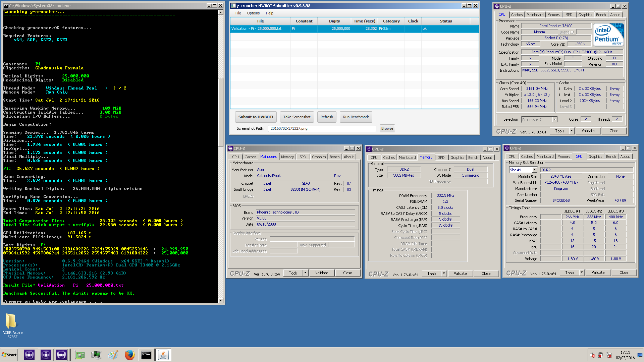Click the Kingston manufacturer field
Viewport: 644px width, 362px height.
(x=561, y=188)
